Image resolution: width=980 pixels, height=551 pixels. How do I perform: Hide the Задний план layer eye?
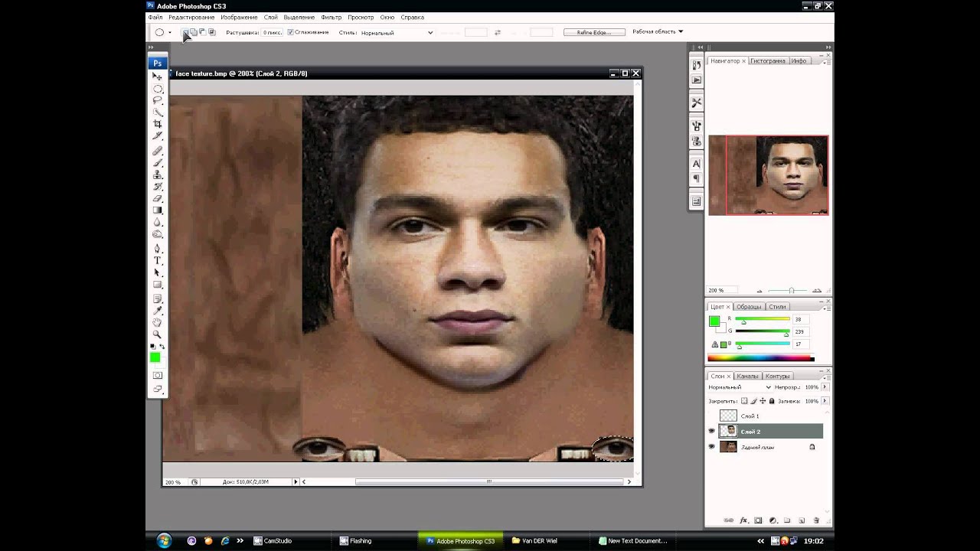[711, 447]
